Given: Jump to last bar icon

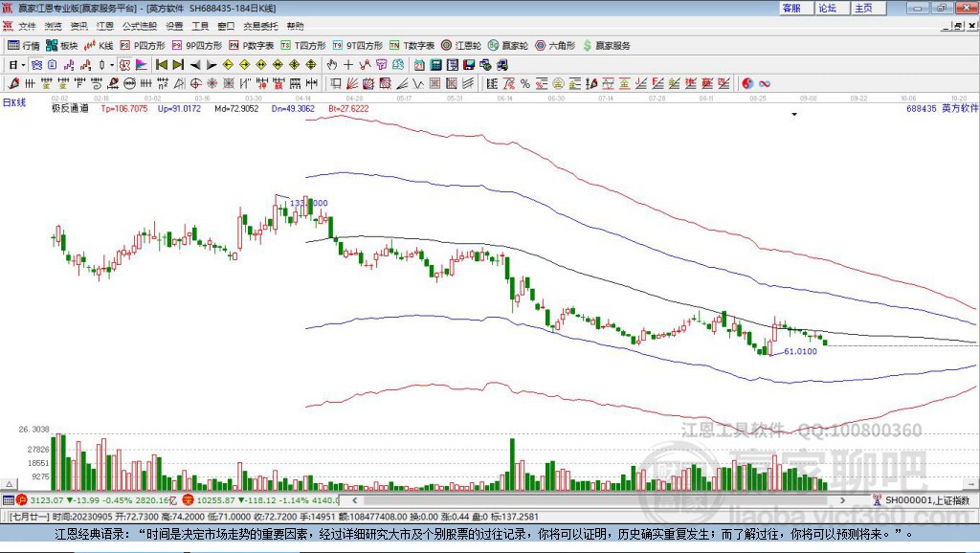Looking at the screenshot, I should (x=178, y=65).
